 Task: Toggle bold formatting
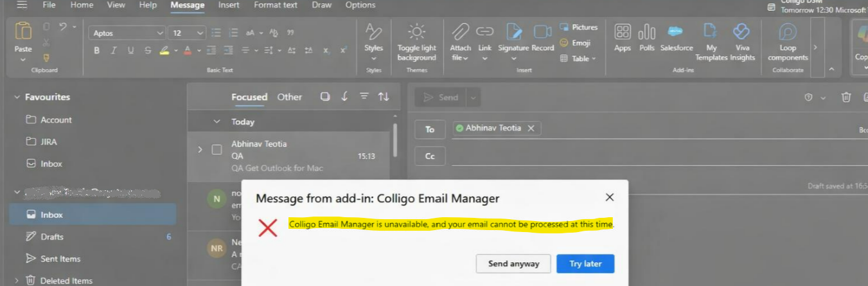tap(97, 50)
